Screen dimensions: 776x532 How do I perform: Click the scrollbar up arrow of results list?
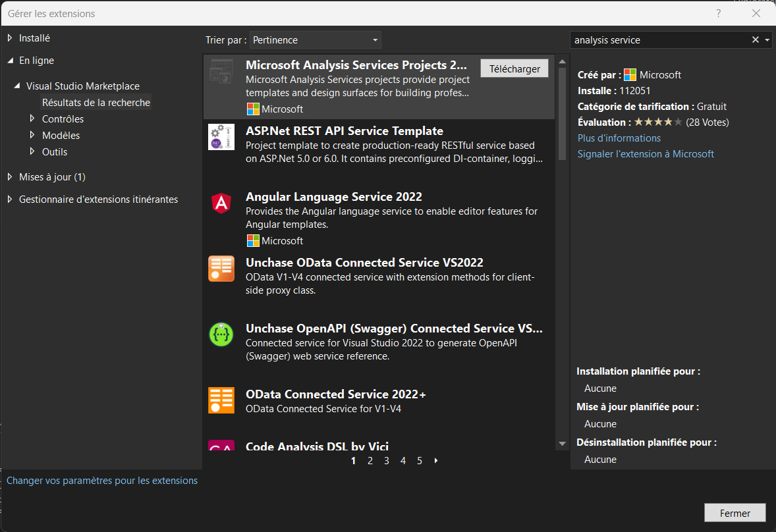pos(562,62)
